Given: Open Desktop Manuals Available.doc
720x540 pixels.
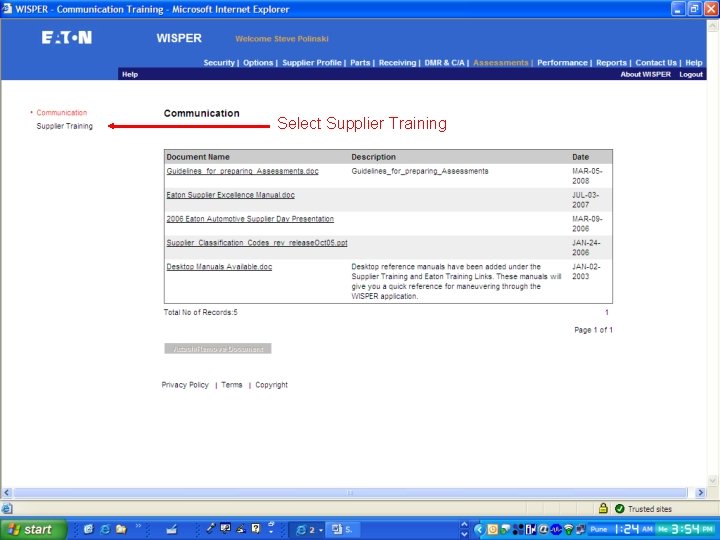Looking at the screenshot, I should 219,266.
